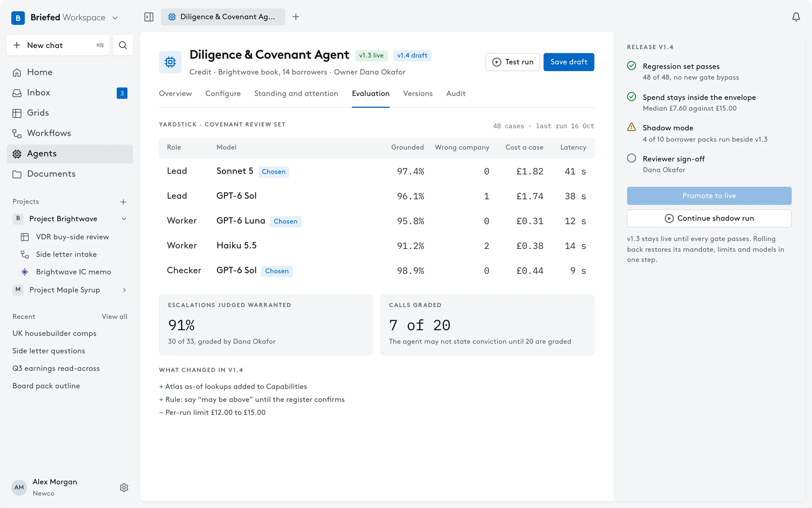Viewport: 812px width, 508px height.
Task: Click the v1.4 draft badge
Action: [x=412, y=56]
